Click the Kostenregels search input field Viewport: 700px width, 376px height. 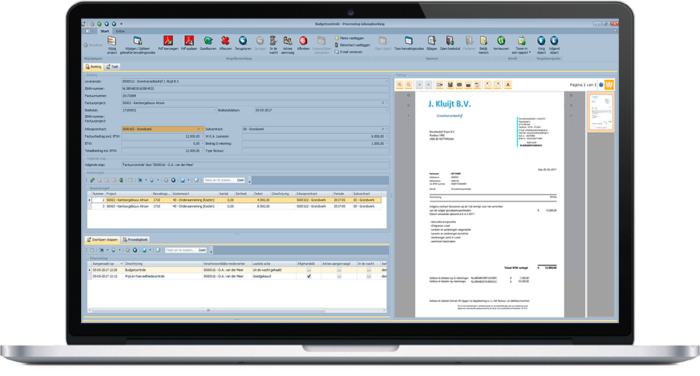[x=220, y=180]
